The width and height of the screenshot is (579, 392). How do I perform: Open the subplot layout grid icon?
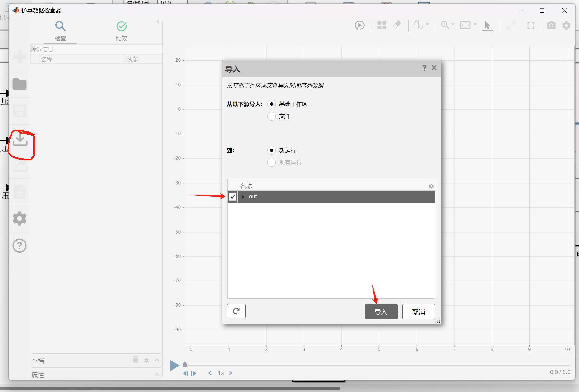click(x=382, y=25)
